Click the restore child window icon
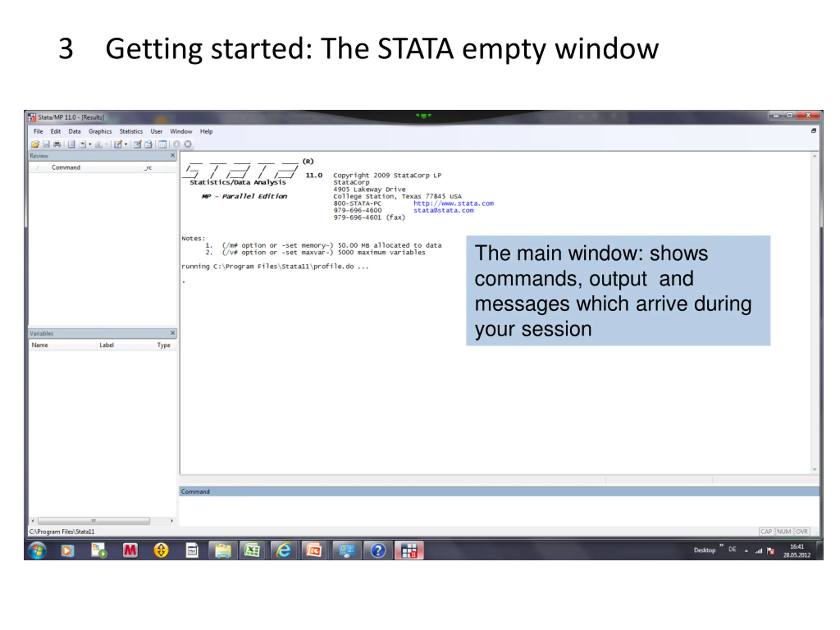This screenshot has height=630, width=840. point(813,131)
